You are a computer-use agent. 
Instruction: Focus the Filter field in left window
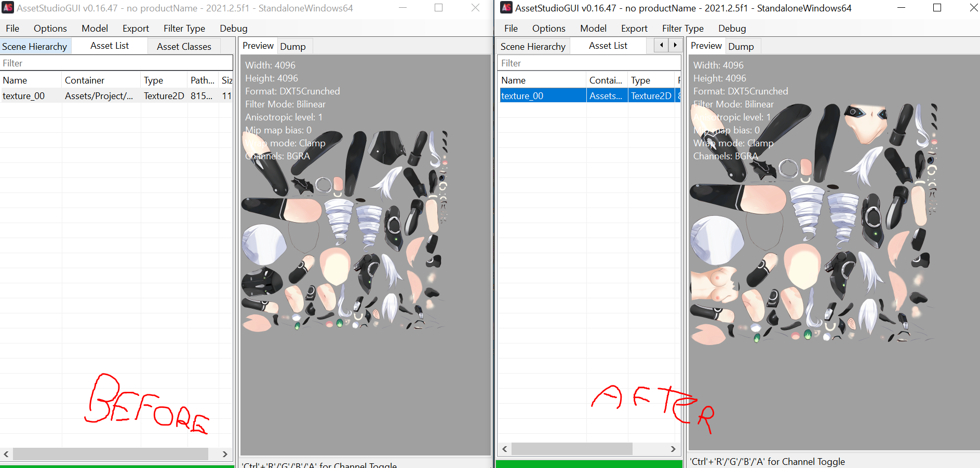116,63
